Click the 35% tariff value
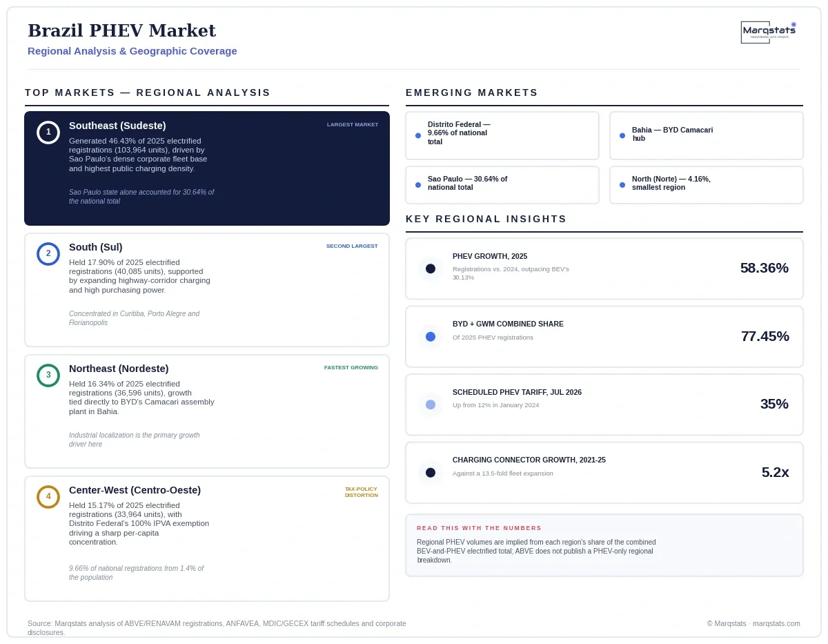 (x=774, y=404)
